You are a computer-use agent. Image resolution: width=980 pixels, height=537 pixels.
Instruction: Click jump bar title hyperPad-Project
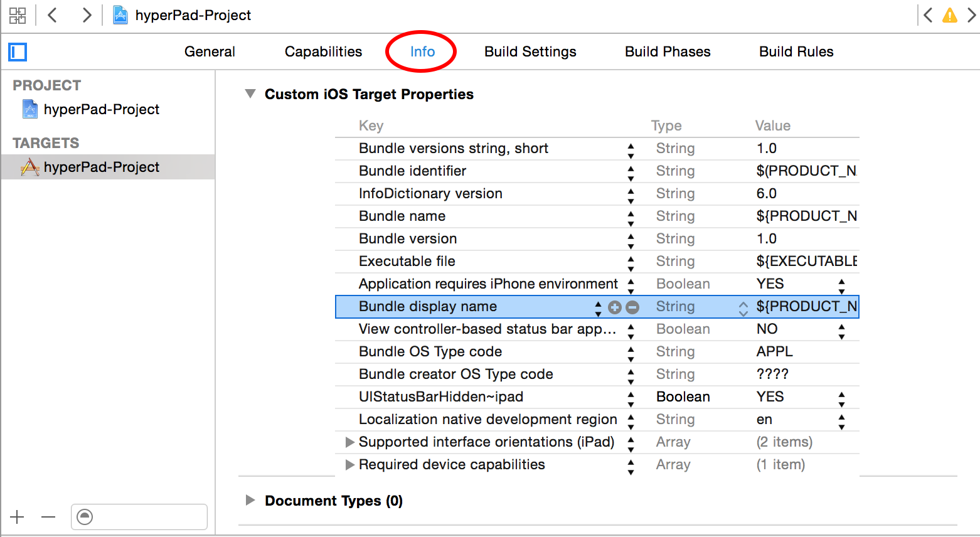[193, 15]
